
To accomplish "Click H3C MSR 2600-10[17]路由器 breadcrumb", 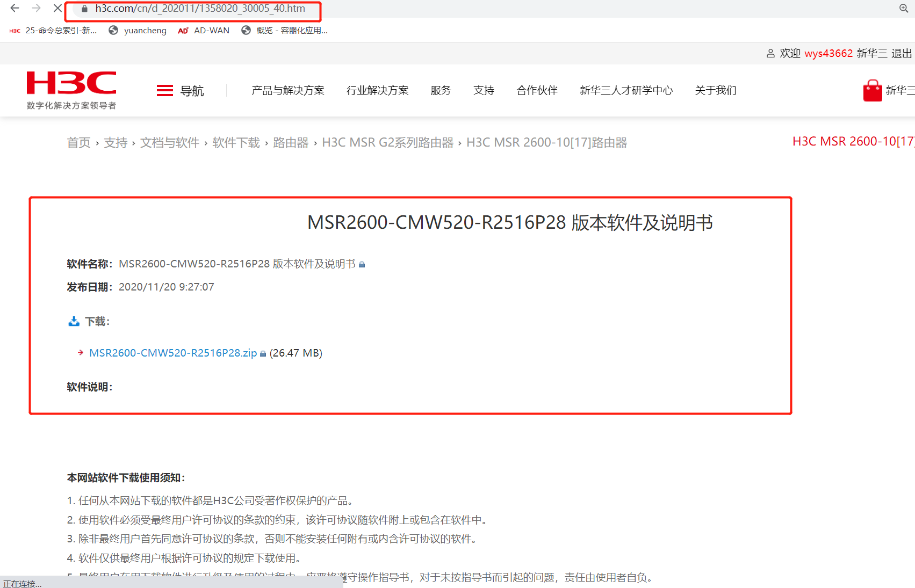I will 547,143.
